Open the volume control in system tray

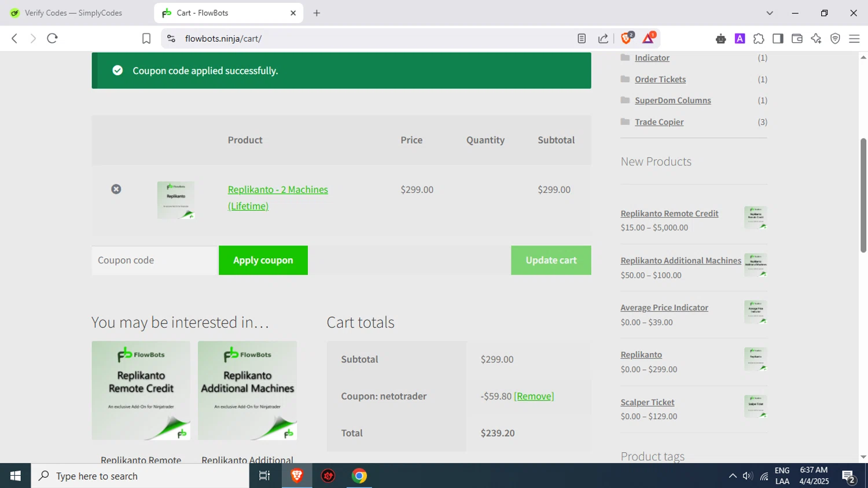pyautogui.click(x=748, y=476)
